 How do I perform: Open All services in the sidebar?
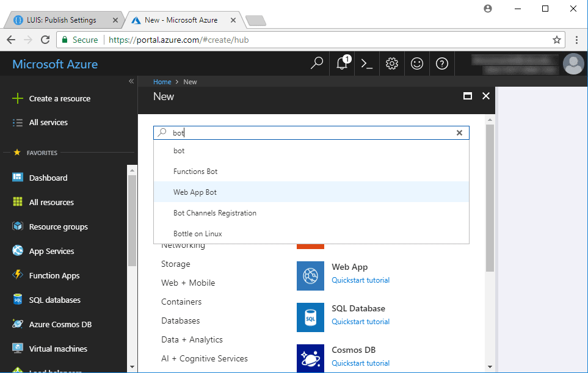point(48,123)
